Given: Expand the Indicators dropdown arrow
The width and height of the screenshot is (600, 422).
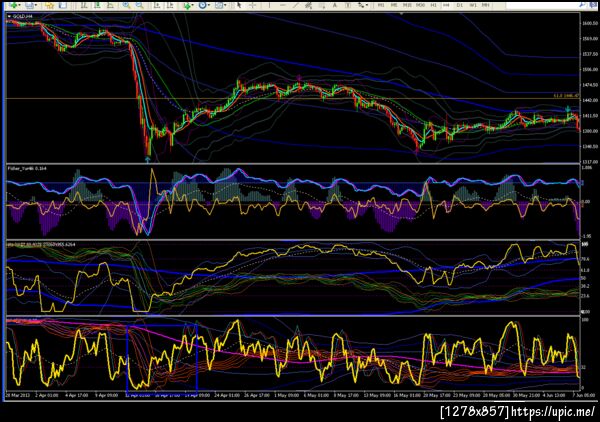Looking at the screenshot, I should point(193,5).
